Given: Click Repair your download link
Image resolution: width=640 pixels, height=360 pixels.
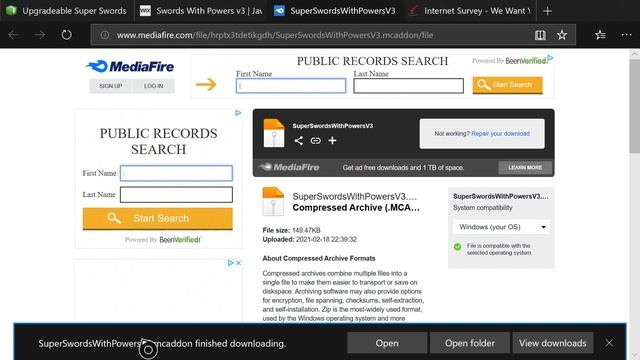Looking at the screenshot, I should point(500,133).
